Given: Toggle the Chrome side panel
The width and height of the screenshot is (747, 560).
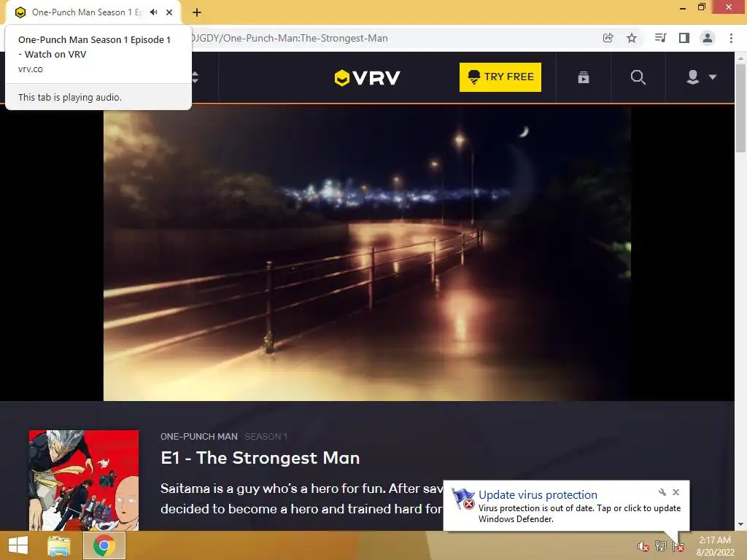Looking at the screenshot, I should [684, 38].
